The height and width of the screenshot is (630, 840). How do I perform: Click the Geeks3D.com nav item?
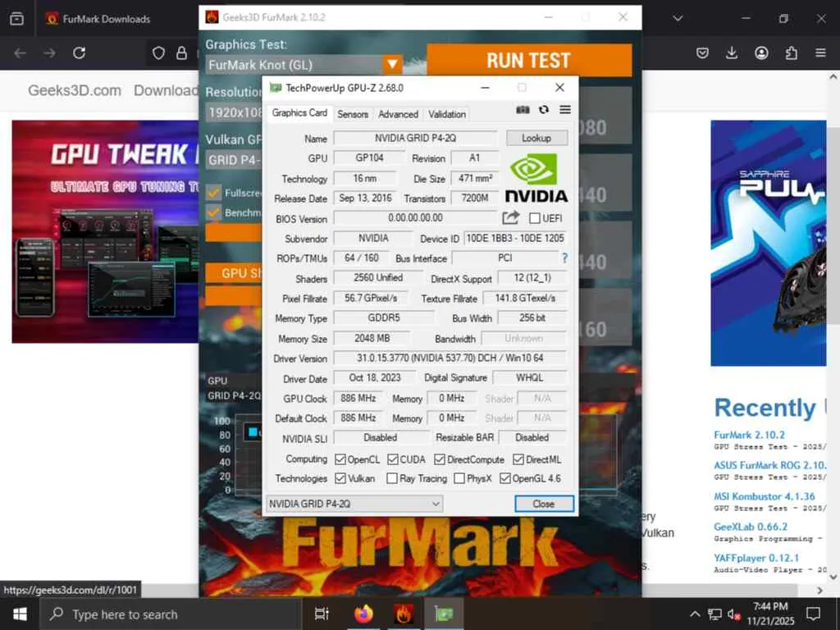coord(75,90)
